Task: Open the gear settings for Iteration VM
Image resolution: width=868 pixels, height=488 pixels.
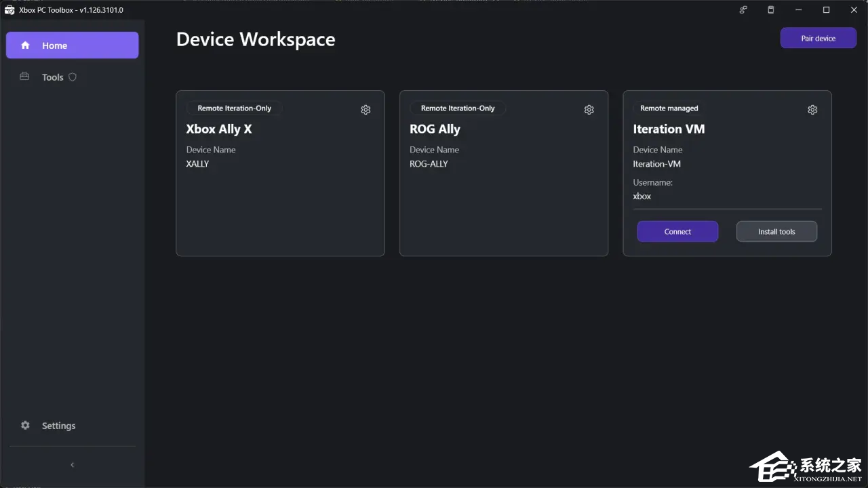Action: [812, 110]
